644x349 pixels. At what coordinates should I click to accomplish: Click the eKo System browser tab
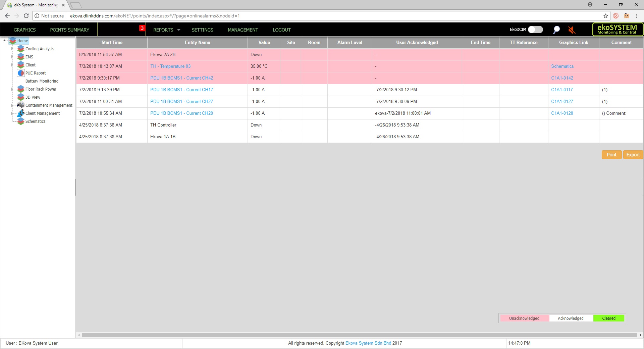click(35, 5)
